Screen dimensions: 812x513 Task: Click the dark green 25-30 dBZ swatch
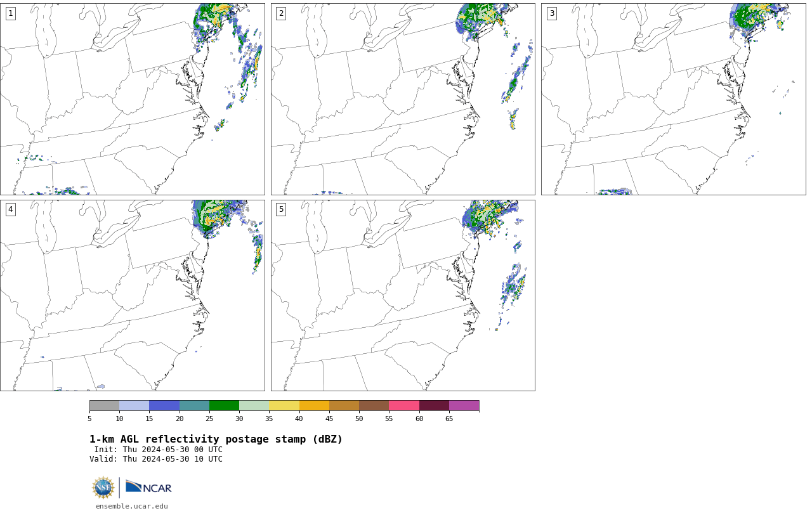click(x=224, y=406)
